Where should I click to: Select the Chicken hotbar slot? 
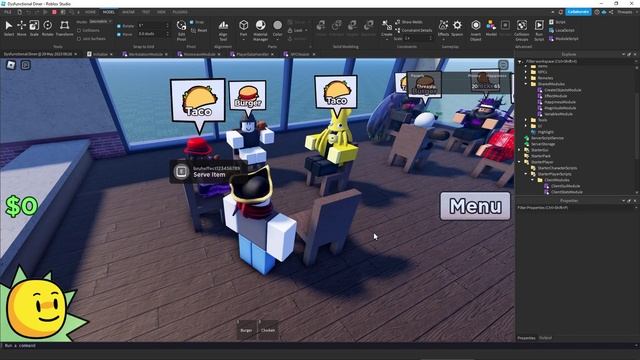[268, 329]
